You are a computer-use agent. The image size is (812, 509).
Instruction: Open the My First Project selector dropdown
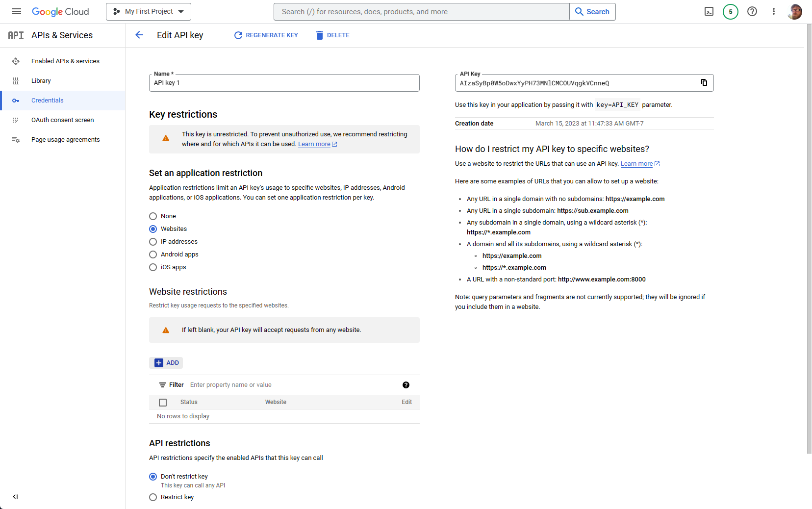[x=149, y=12]
